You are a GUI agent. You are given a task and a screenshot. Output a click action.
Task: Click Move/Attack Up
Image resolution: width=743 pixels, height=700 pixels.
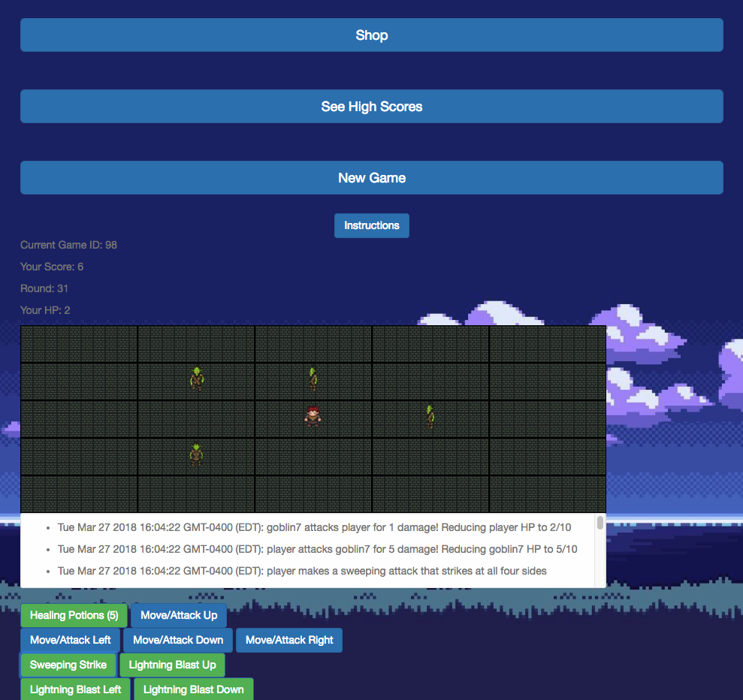coord(179,615)
